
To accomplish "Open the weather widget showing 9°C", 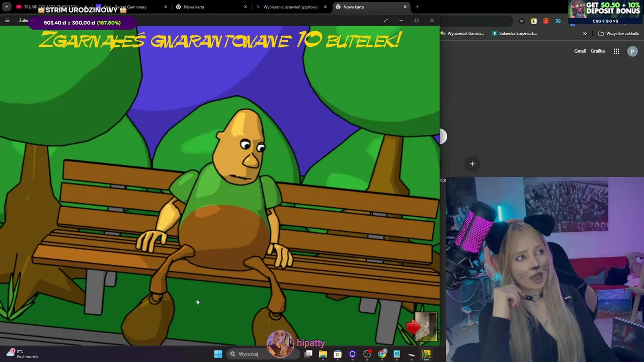I will (x=22, y=353).
